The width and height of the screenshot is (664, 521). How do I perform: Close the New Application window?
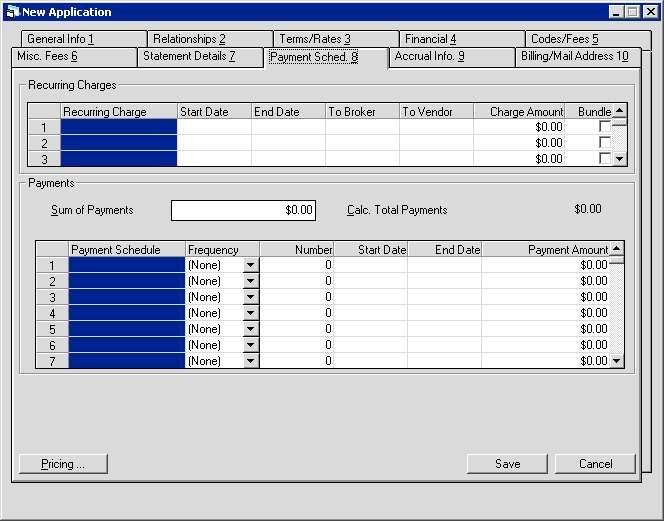click(650, 12)
